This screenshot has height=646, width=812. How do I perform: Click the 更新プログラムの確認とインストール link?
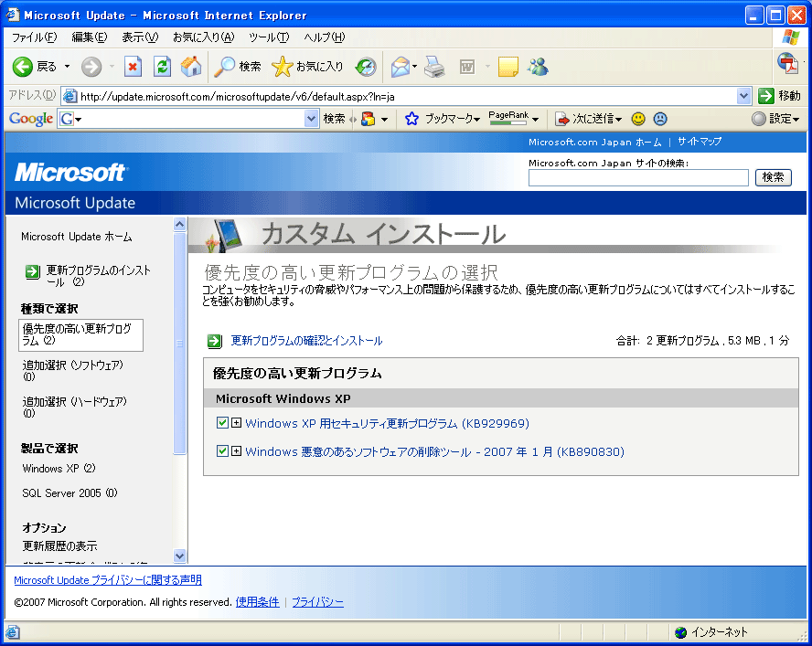(306, 341)
